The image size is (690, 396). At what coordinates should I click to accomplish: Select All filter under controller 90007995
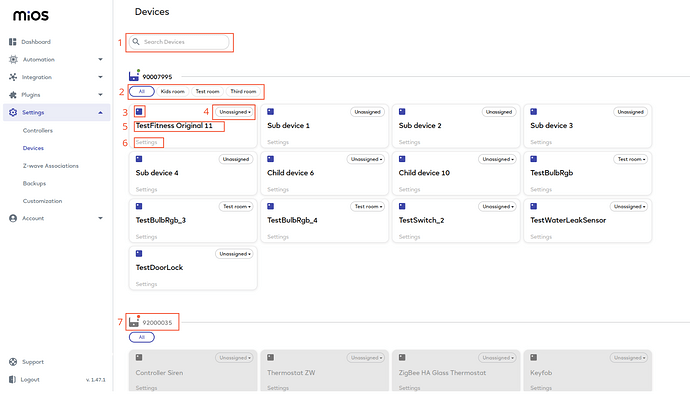(x=142, y=92)
